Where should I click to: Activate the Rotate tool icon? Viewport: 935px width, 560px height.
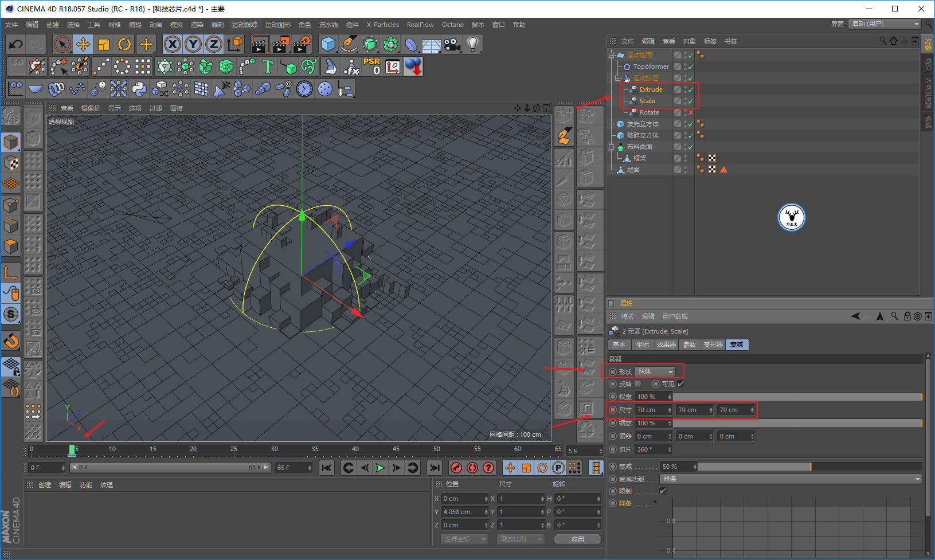124,44
